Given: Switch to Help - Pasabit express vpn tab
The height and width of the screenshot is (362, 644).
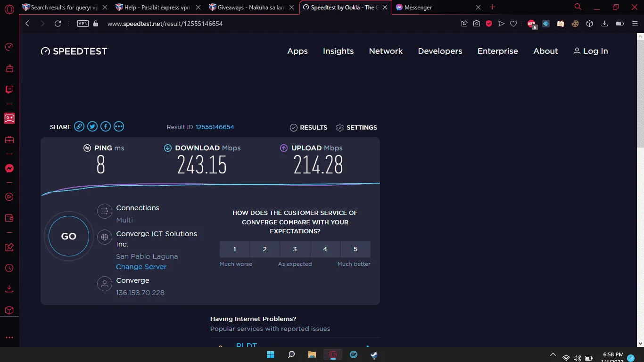Looking at the screenshot, I should click(158, 7).
